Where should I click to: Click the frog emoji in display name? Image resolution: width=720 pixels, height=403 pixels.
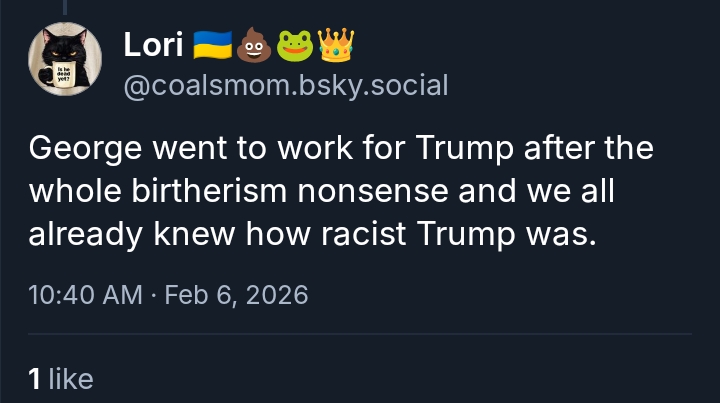pyautogui.click(x=294, y=44)
